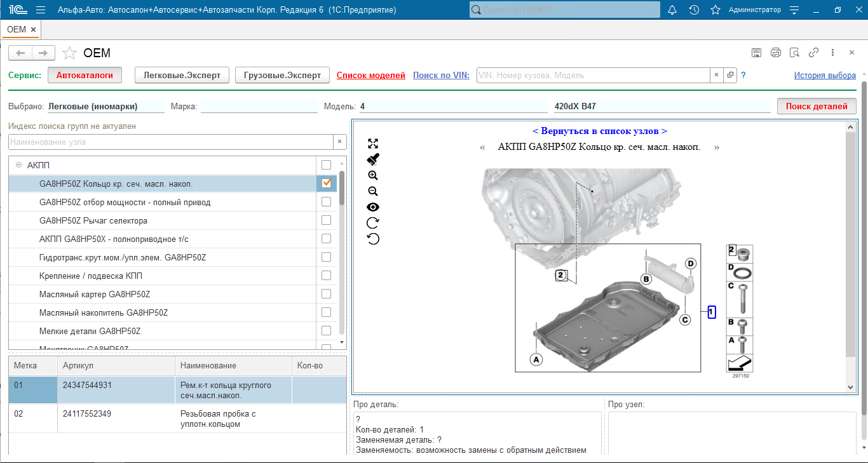
Task: Click Автокаталоги service button
Action: (x=85, y=75)
